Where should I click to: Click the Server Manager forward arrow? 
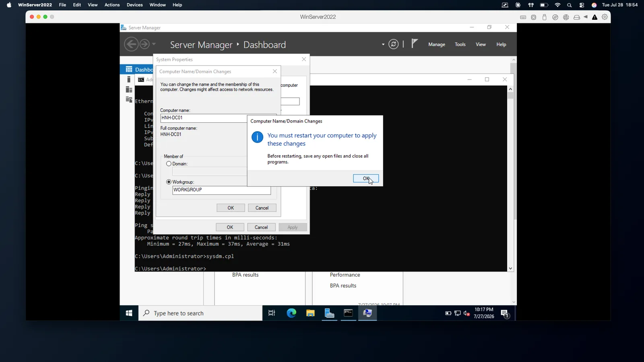tap(144, 44)
